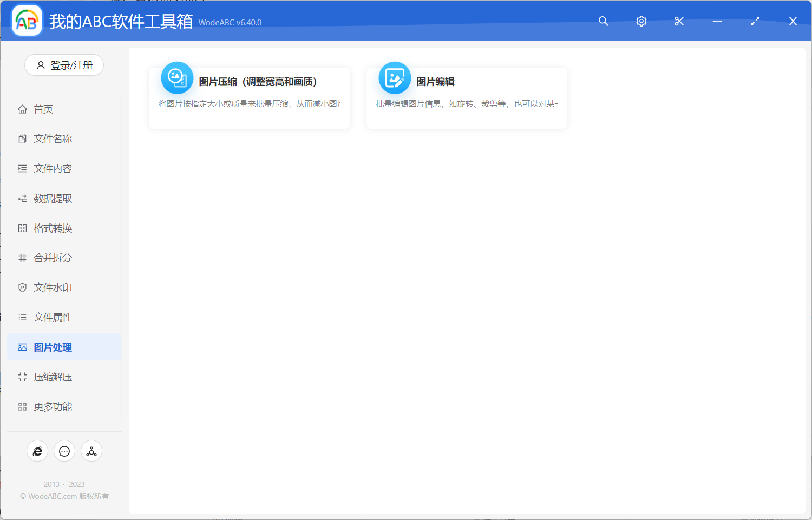Viewport: 812px width, 520px height.
Task: Click the share network icon at sidebar bottom
Action: [x=91, y=451]
